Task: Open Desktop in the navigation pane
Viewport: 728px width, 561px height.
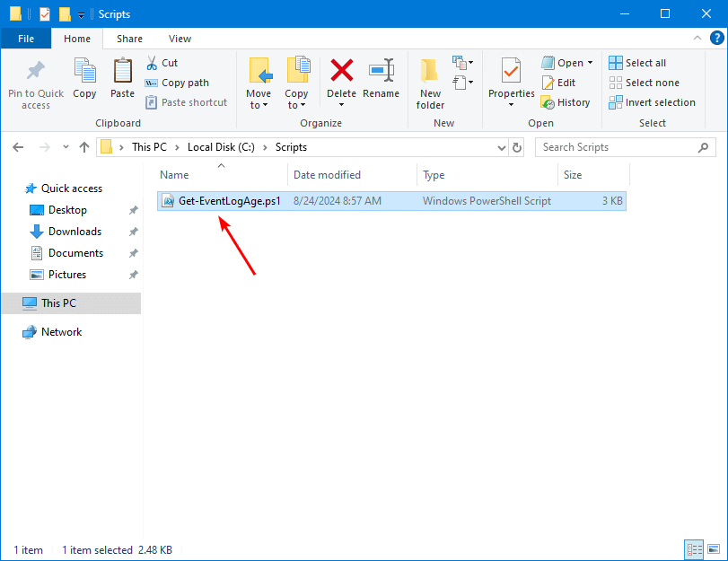Action: [x=67, y=210]
